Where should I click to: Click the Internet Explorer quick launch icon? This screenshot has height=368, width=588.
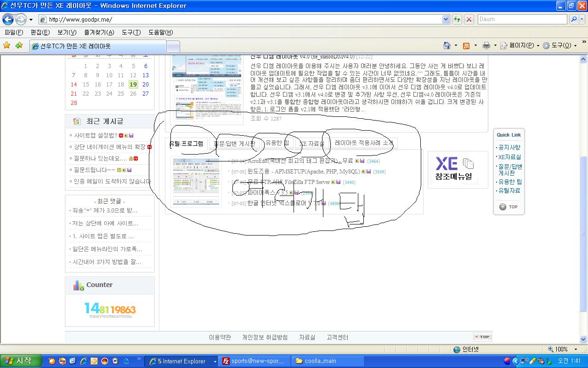[x=84, y=361]
